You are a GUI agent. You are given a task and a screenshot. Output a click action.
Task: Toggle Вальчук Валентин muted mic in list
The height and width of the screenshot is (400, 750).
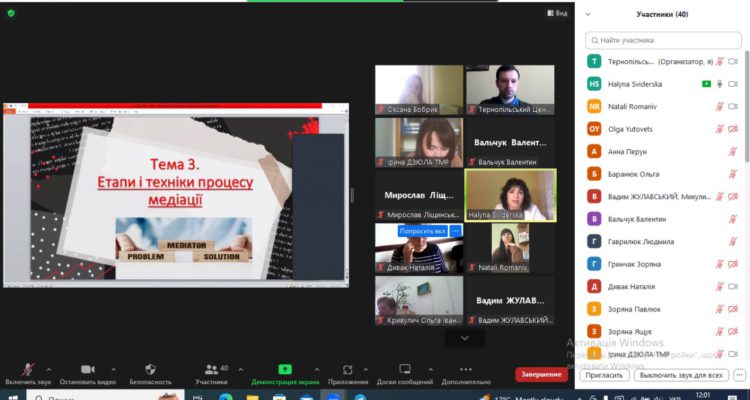click(733, 219)
